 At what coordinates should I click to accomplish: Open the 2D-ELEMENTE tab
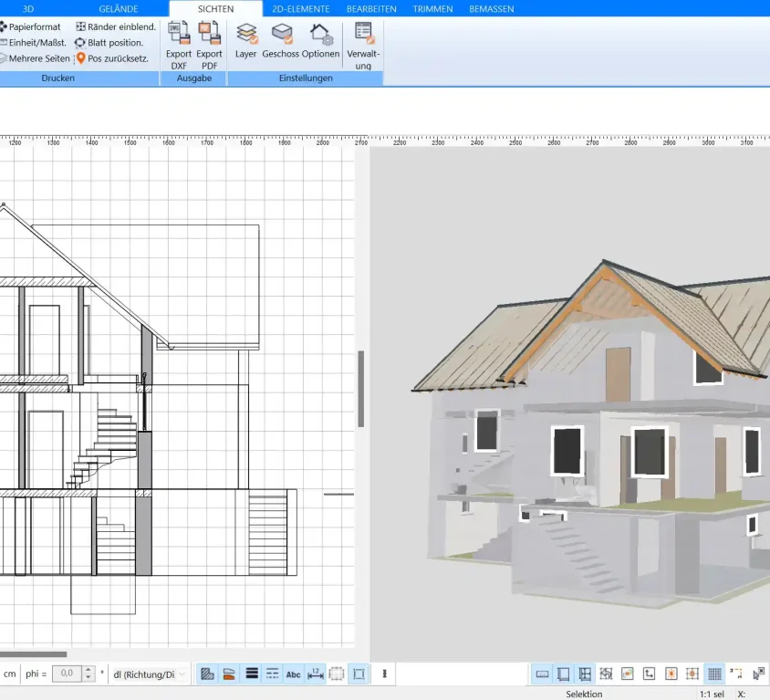point(301,9)
